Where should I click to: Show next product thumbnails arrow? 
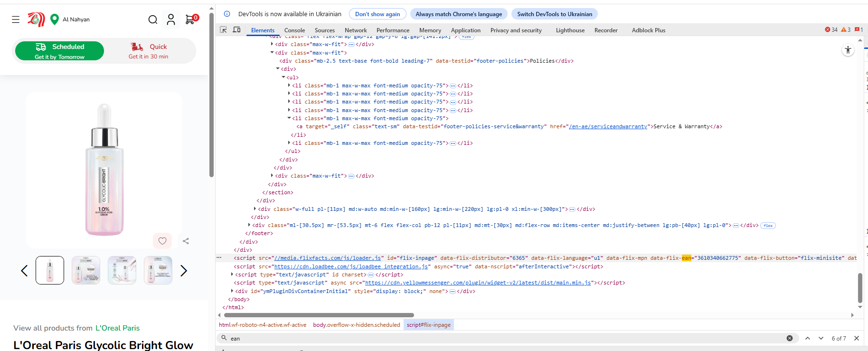[x=184, y=271]
